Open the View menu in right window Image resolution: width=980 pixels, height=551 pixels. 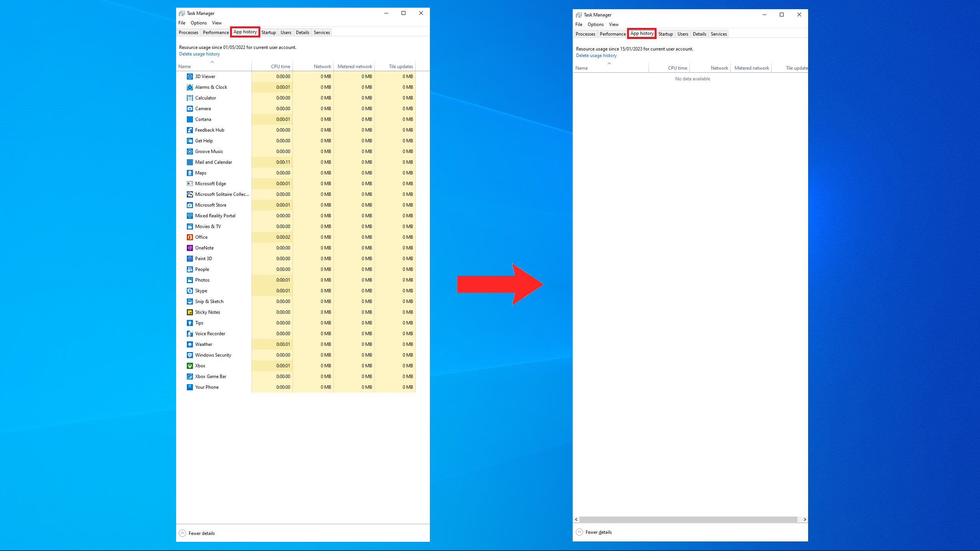pyautogui.click(x=613, y=24)
